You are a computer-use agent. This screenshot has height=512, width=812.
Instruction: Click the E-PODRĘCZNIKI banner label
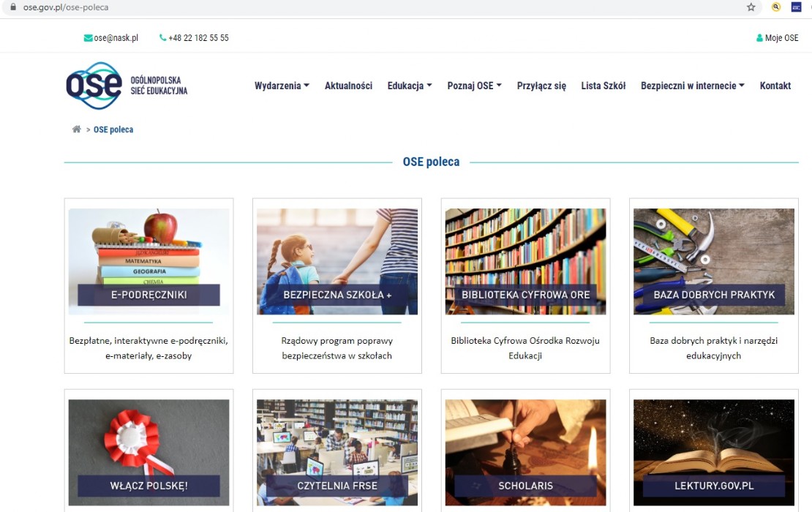click(149, 295)
